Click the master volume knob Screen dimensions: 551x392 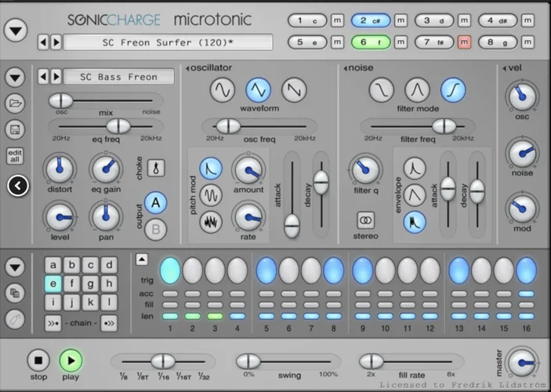coord(522,362)
